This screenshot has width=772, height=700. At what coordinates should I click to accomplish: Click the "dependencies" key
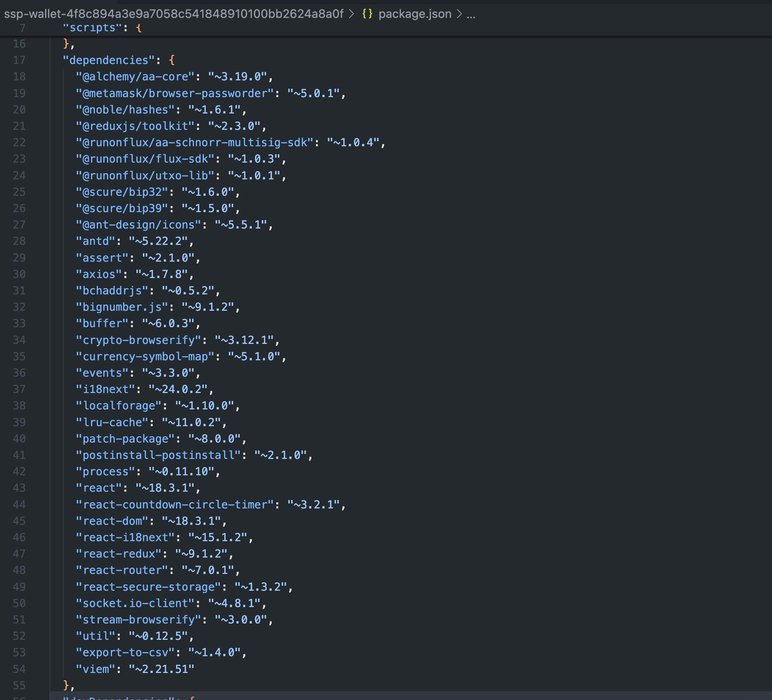(x=109, y=60)
